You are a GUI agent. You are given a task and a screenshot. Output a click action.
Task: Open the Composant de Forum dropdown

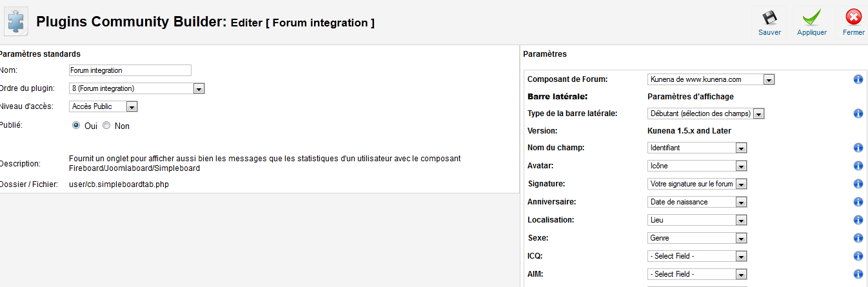(x=711, y=79)
